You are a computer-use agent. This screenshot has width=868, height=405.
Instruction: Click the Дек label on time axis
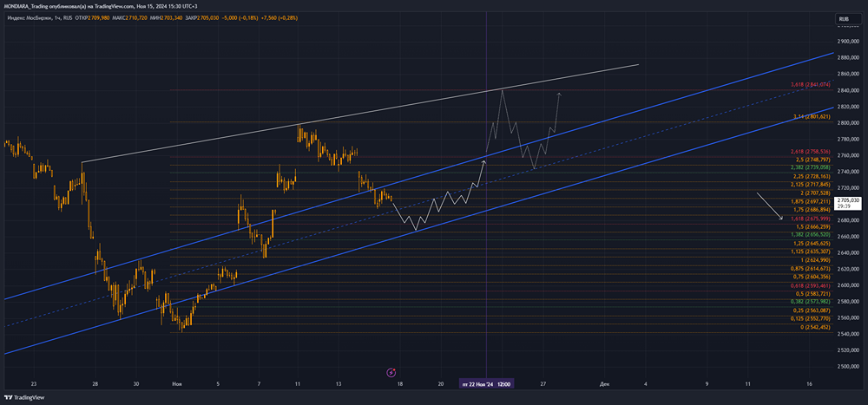(604, 383)
